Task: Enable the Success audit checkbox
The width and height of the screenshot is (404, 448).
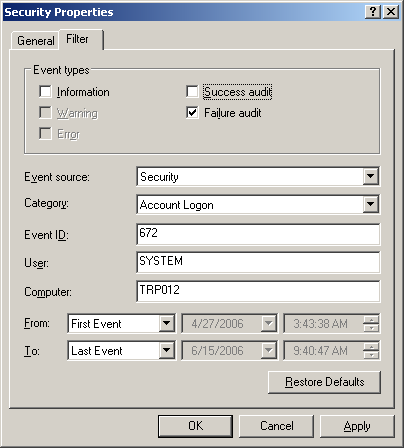Action: coord(192,92)
